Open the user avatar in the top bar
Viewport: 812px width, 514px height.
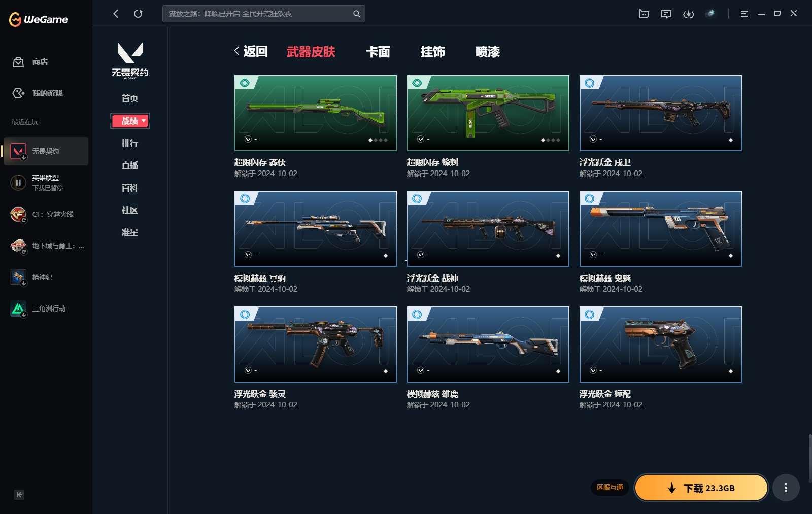[x=710, y=14]
